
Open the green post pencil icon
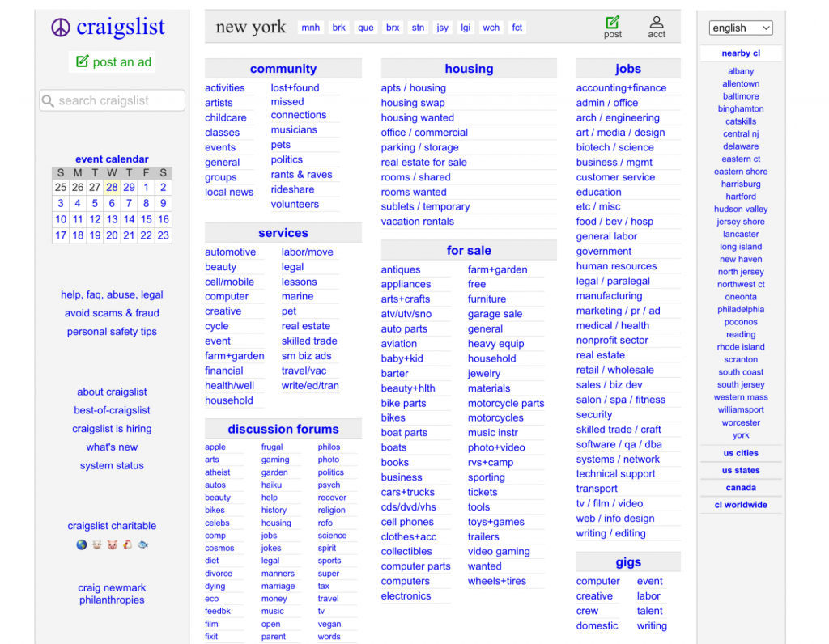(x=613, y=22)
